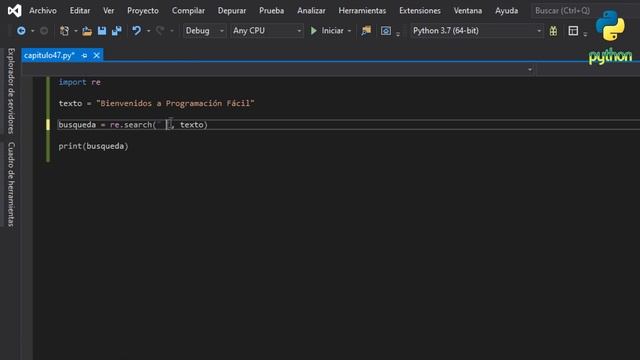
Task: Place cursor on the import re line
Action: (x=79, y=82)
